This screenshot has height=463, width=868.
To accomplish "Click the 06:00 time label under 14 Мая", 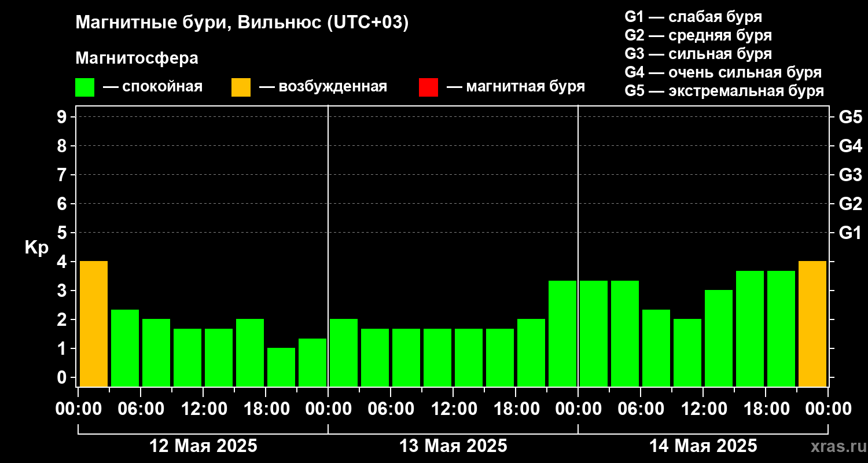I will (x=641, y=409).
